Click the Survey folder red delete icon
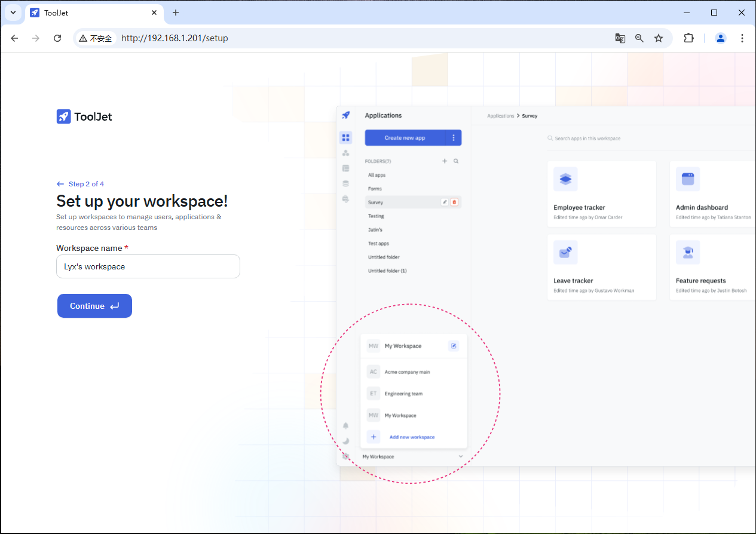This screenshot has height=534, width=756. [454, 202]
